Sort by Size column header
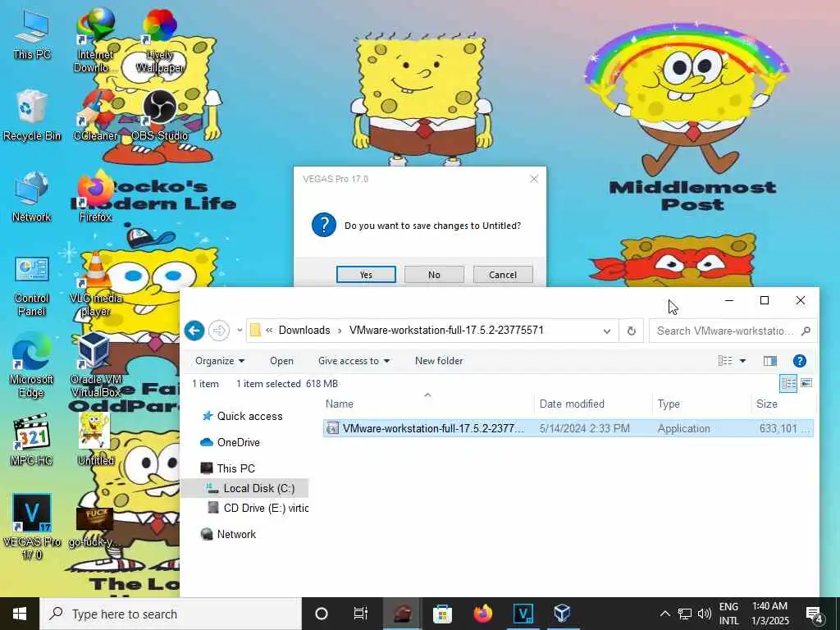The width and height of the screenshot is (840, 630). pyautogui.click(x=783, y=404)
